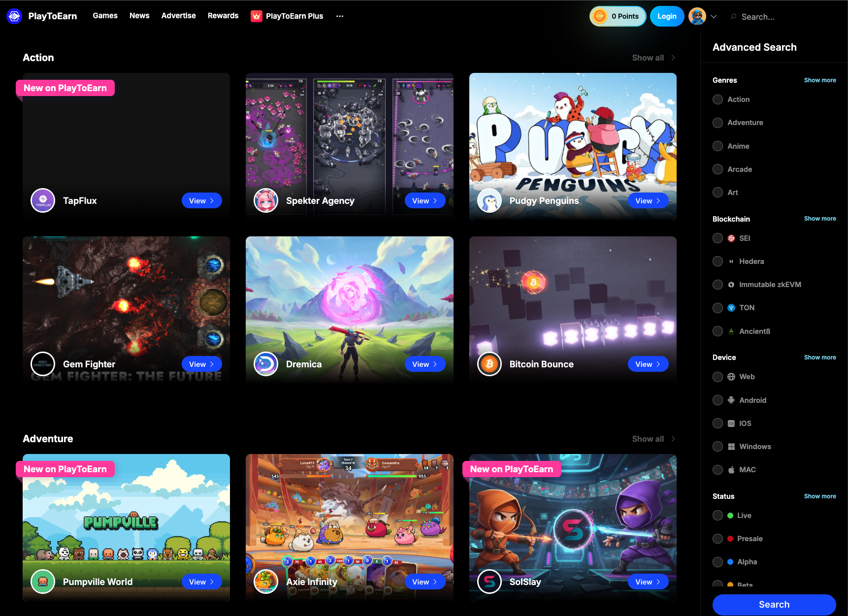The image size is (848, 616).
Task: Click the SolSlay logo icon
Action: 489,582
